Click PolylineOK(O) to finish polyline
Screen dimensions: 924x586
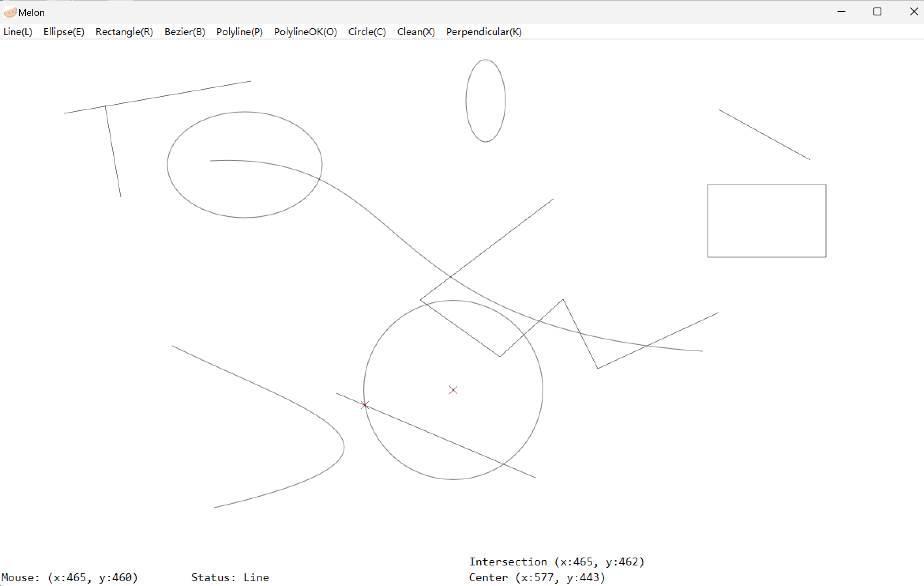[x=306, y=32]
